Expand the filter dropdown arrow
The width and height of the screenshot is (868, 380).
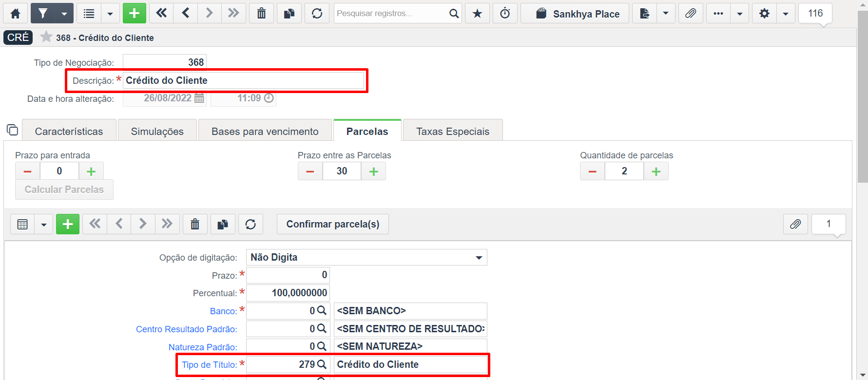(x=64, y=13)
